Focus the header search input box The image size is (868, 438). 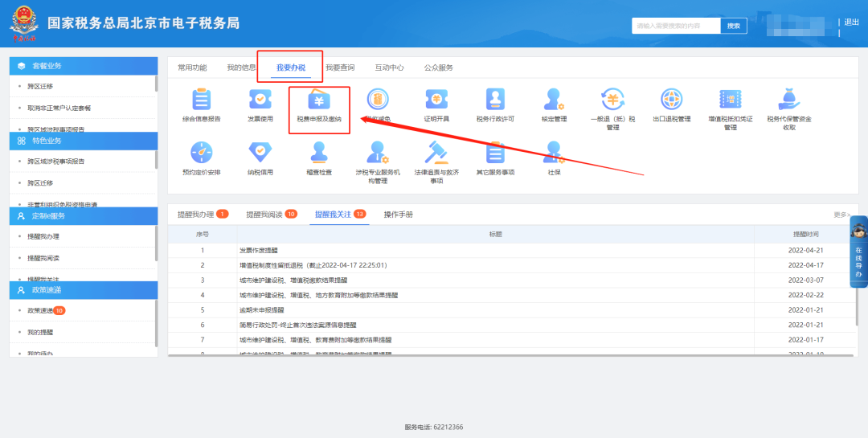[676, 26]
